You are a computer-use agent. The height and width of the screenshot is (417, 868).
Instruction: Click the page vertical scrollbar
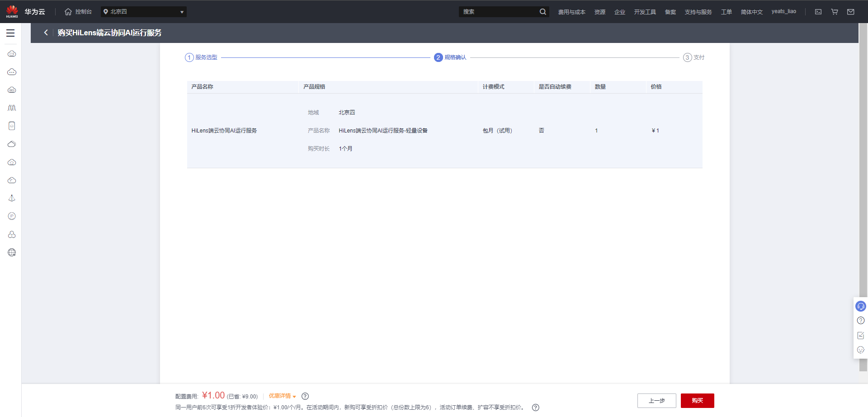(x=863, y=197)
